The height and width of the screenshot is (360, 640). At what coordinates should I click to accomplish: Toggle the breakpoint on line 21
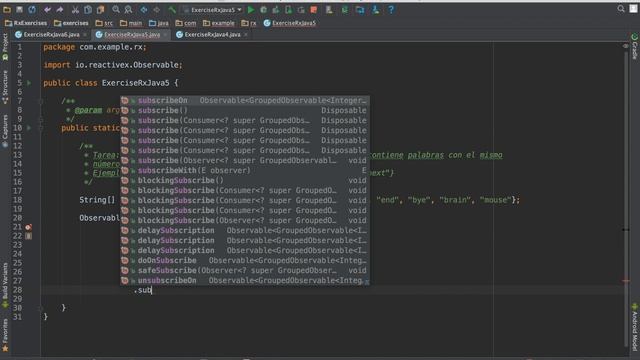tap(29, 227)
